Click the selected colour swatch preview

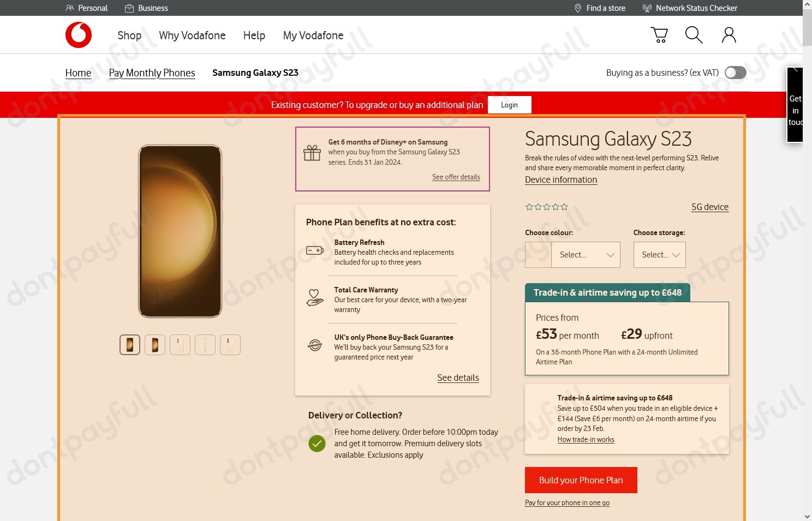539,255
